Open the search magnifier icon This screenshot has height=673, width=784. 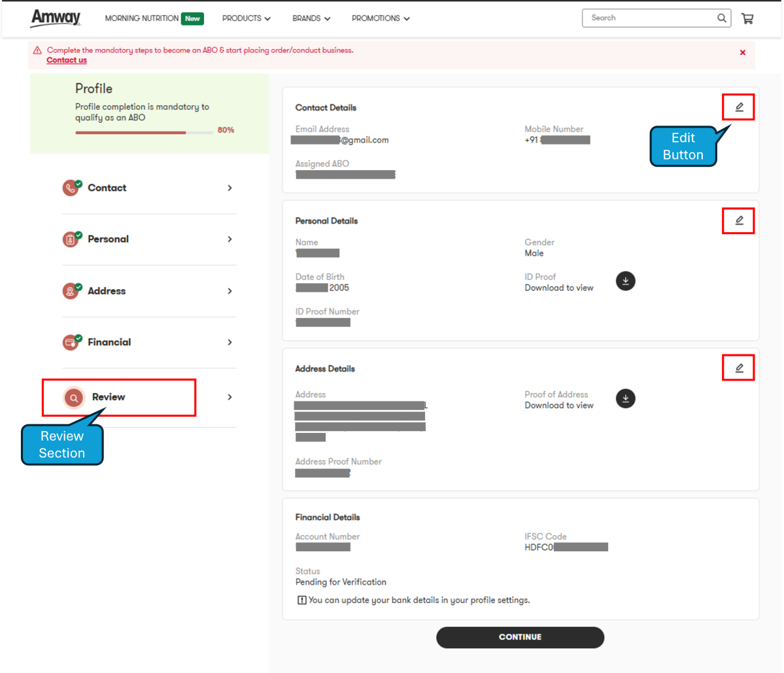coord(721,18)
